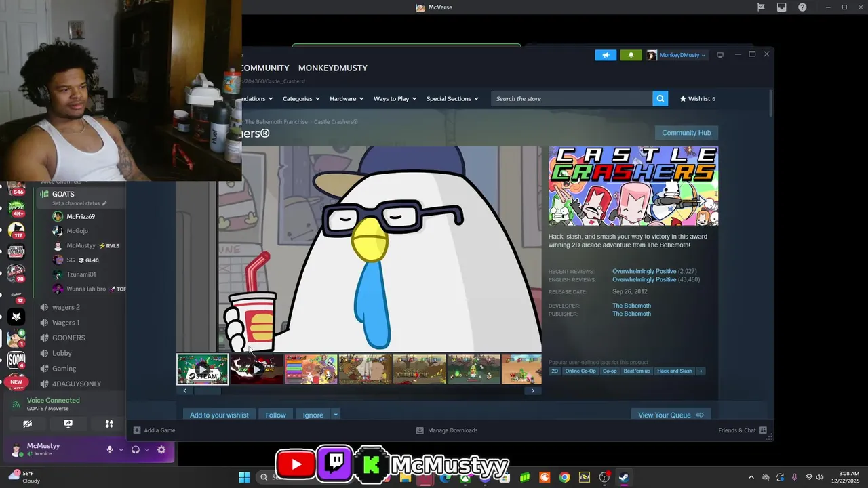
Task: Open Steam notifications bell button
Action: [x=631, y=55]
